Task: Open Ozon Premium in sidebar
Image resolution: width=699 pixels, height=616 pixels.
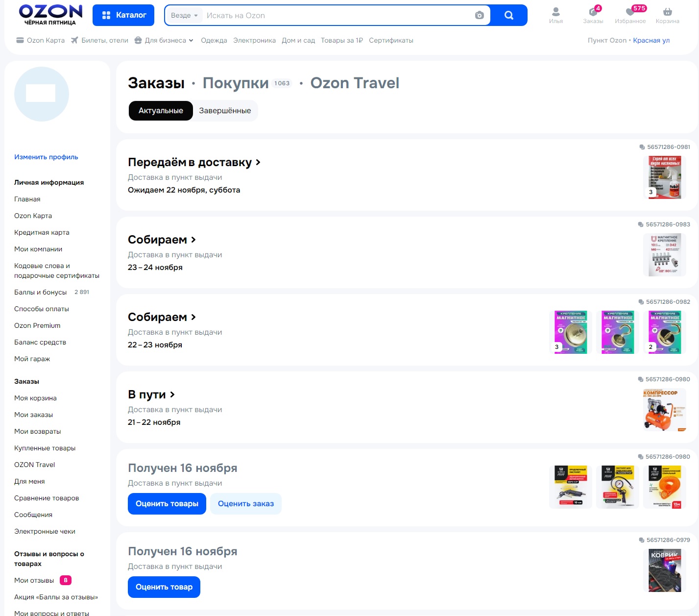Action: (37, 325)
